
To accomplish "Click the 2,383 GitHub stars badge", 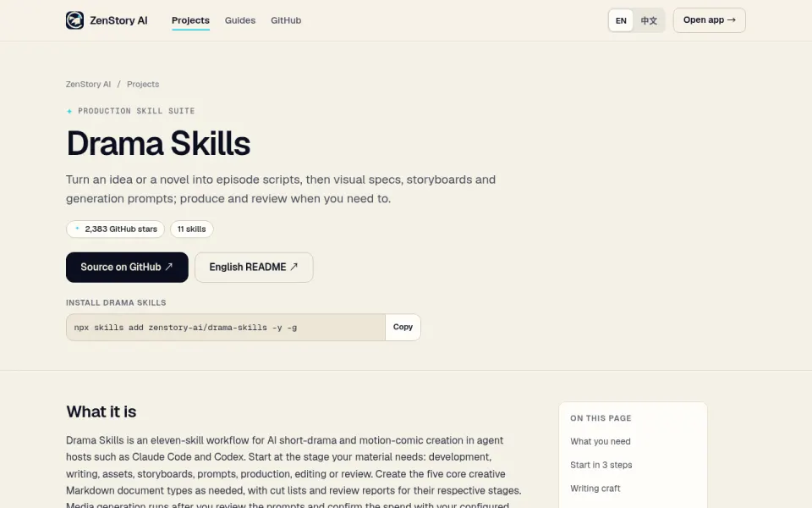I will click(x=116, y=229).
